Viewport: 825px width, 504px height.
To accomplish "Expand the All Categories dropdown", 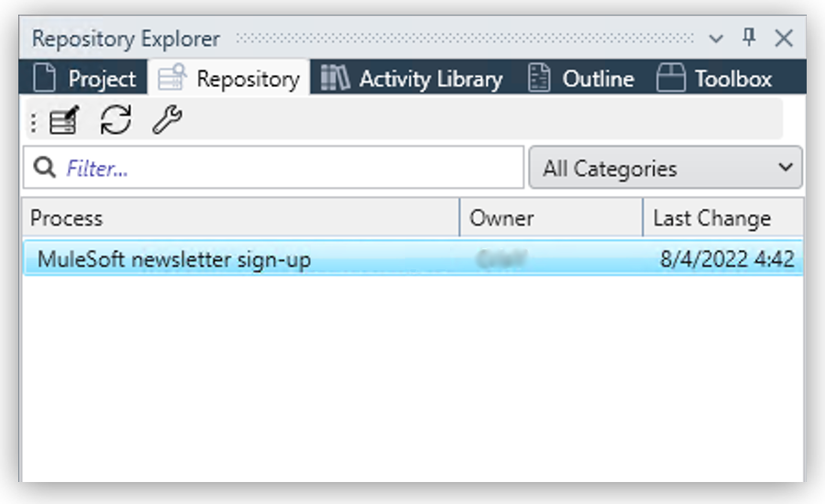I will [x=665, y=168].
